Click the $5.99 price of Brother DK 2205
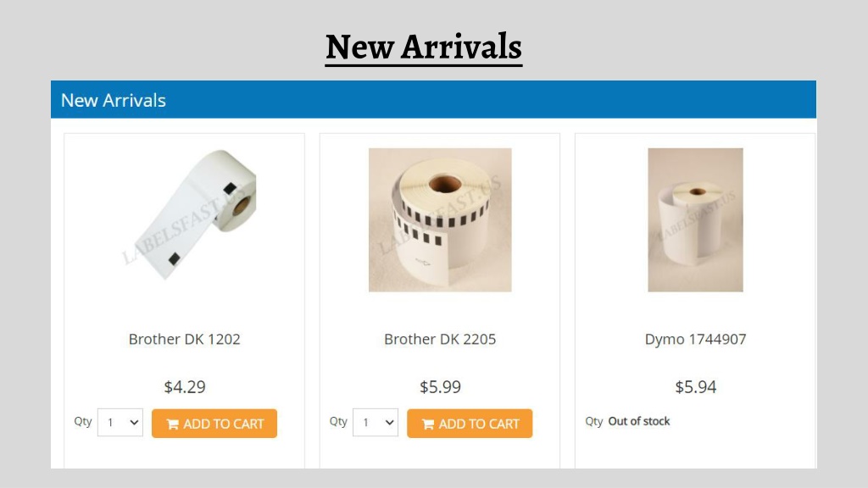The width and height of the screenshot is (868, 488). (x=440, y=386)
